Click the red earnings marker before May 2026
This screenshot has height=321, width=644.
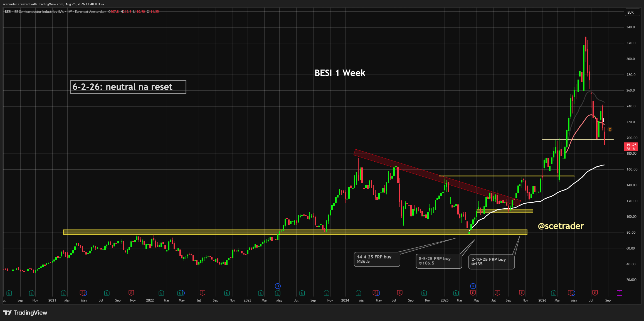click(571, 293)
